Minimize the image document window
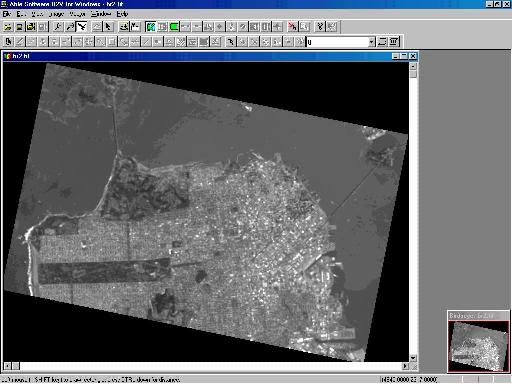This screenshot has width=512, height=384. click(396, 56)
